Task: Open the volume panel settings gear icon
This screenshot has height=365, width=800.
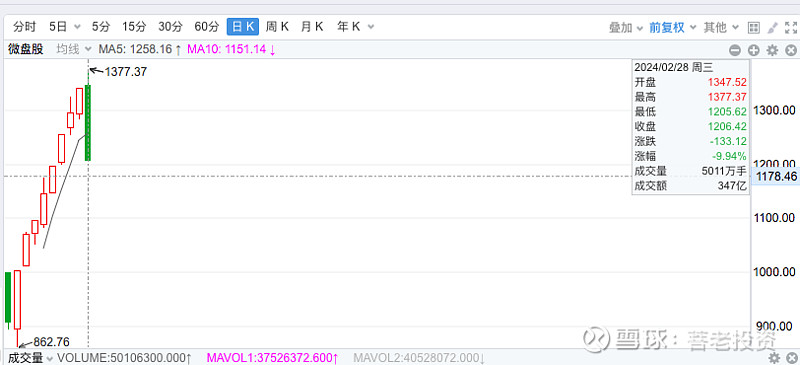Action: [x=774, y=357]
